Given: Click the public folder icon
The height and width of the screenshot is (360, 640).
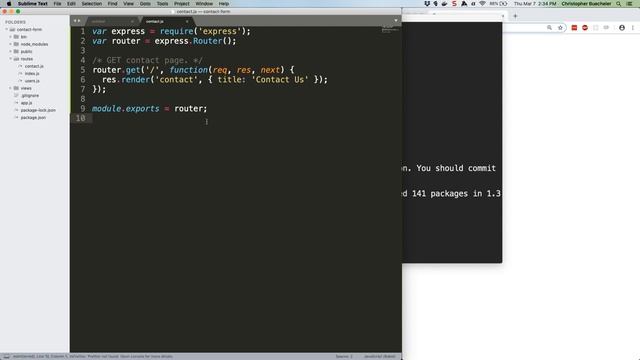Looking at the screenshot, I should click(16, 51).
